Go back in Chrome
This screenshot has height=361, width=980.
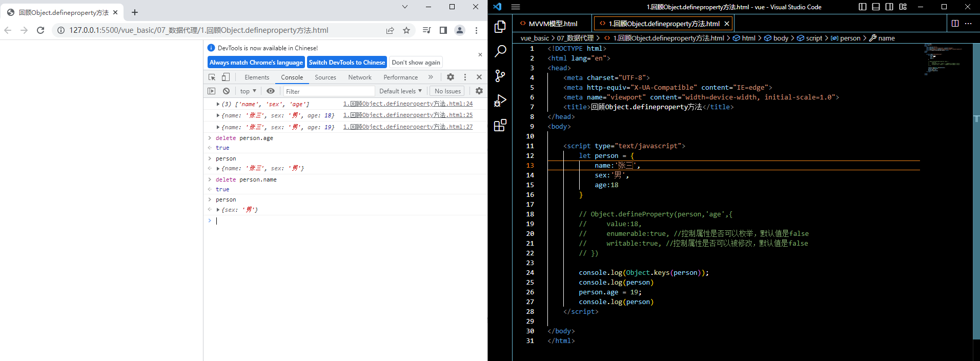point(8,30)
